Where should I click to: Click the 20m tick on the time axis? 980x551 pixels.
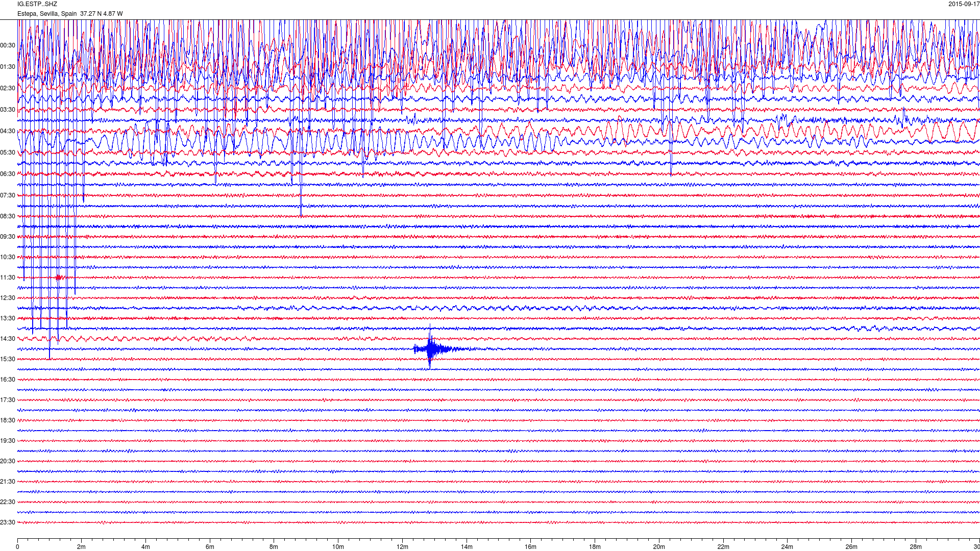pos(659,547)
